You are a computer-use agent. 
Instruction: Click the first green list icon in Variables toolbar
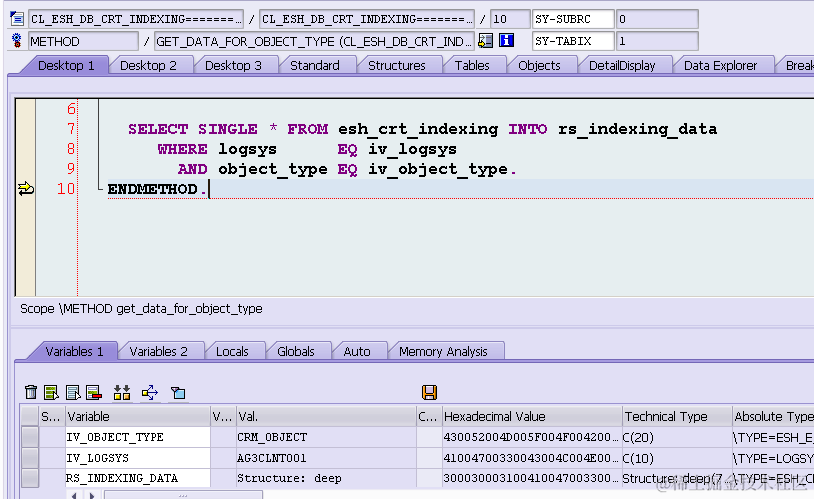coord(51,393)
